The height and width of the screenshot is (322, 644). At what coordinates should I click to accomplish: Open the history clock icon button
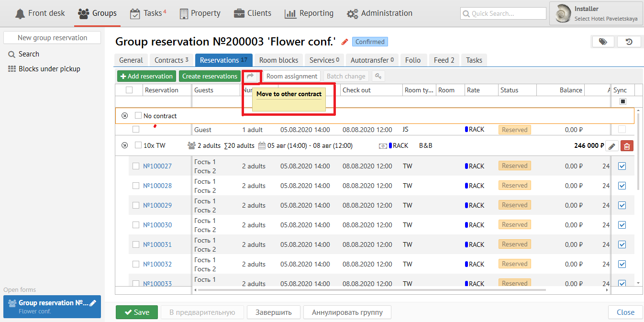pos(629,42)
